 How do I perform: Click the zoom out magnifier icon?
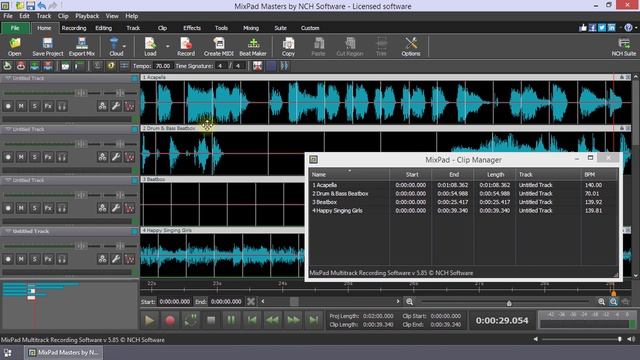[409, 302]
